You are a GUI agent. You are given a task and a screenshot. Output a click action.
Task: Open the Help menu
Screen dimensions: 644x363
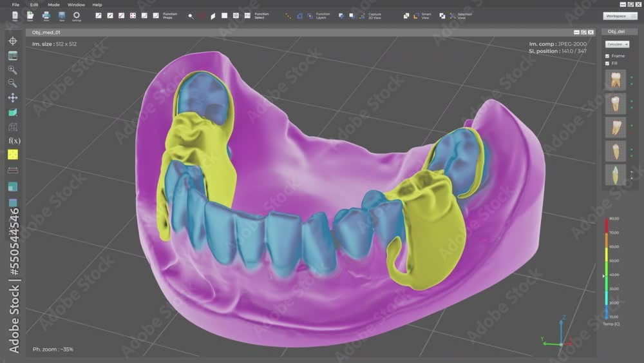97,5
